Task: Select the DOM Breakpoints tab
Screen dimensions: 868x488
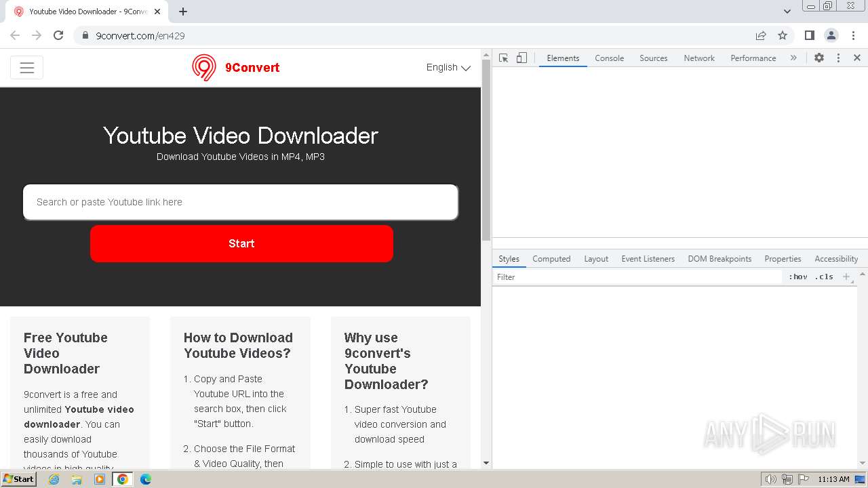Action: click(719, 259)
